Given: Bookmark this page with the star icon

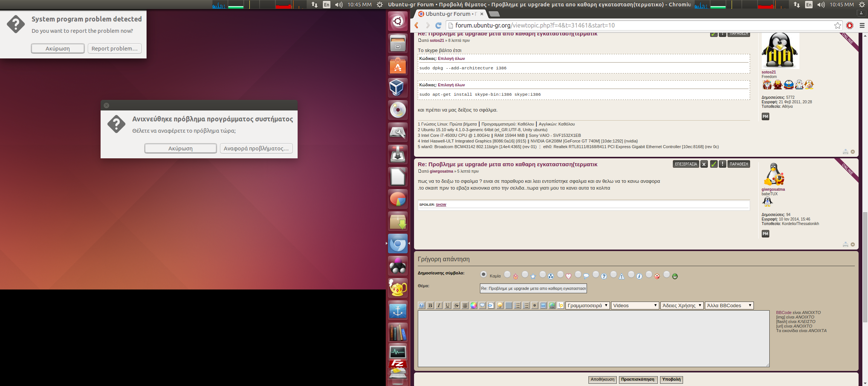Looking at the screenshot, I should point(837,25).
